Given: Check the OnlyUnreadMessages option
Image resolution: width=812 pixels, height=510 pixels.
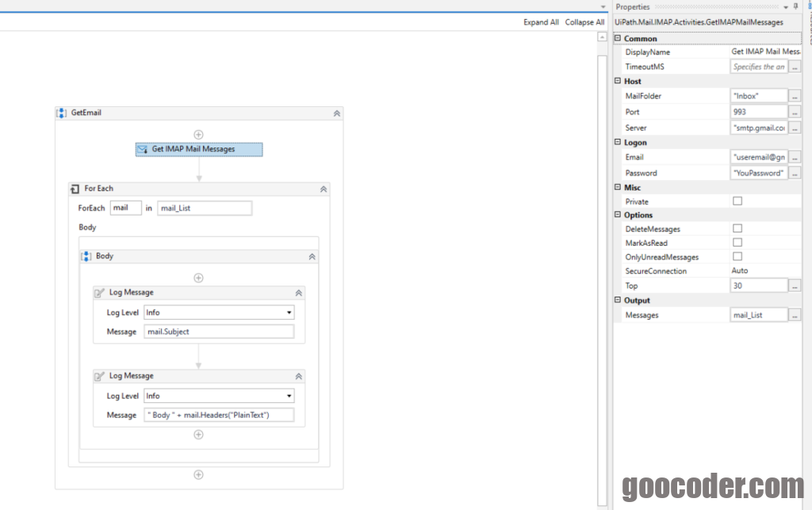Looking at the screenshot, I should click(737, 257).
